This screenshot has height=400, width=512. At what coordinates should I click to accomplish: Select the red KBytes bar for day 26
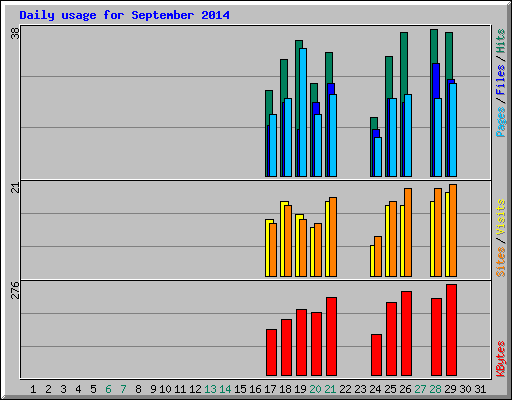(406, 333)
